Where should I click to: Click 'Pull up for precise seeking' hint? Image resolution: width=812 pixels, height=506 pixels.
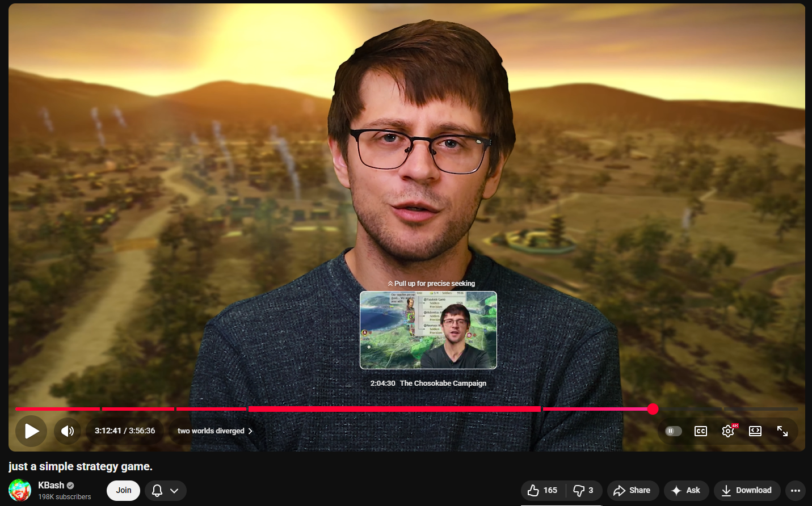pyautogui.click(x=431, y=284)
